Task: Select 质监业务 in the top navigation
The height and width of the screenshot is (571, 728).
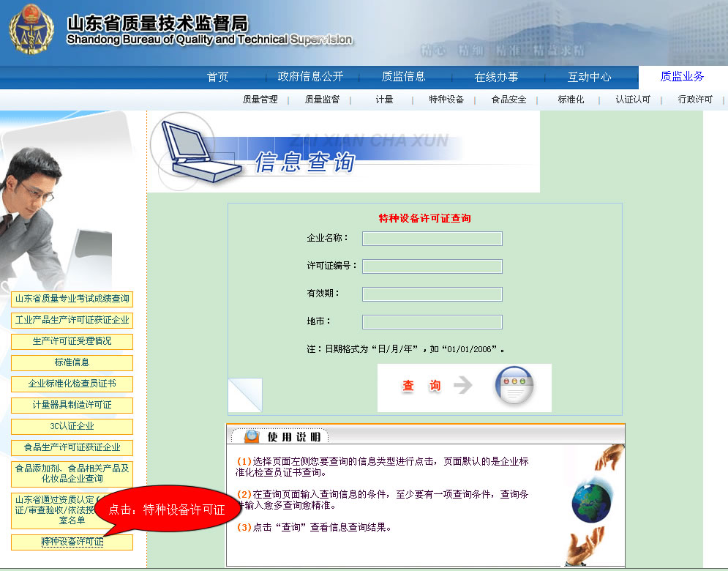Action: click(682, 77)
